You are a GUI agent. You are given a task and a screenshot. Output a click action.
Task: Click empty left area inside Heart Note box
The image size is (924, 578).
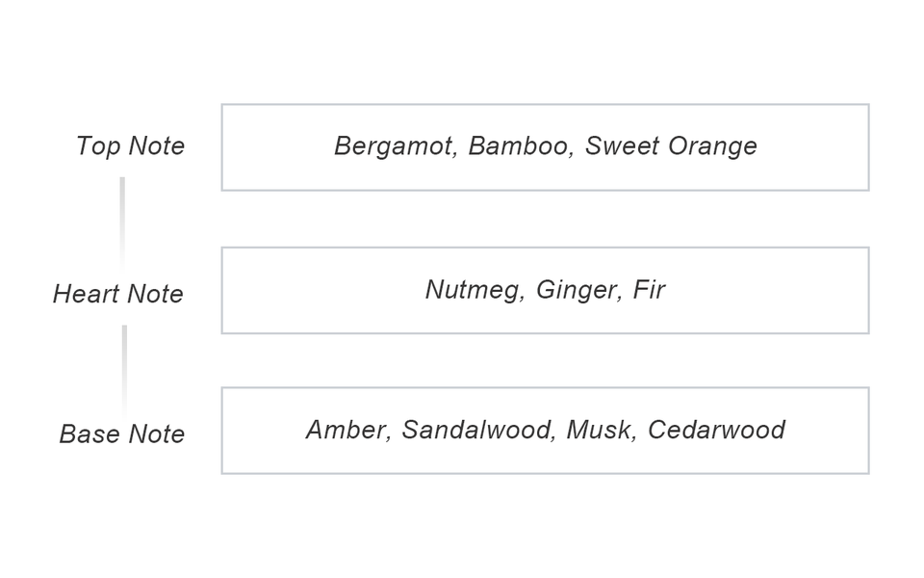click(308, 290)
